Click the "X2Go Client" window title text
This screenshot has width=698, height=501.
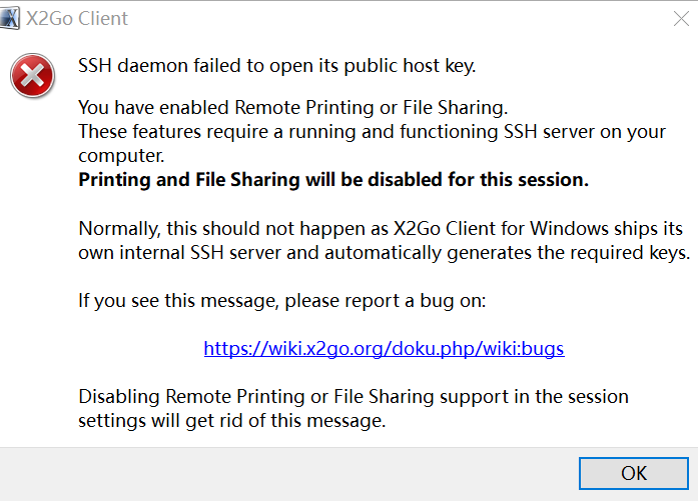pos(77,19)
